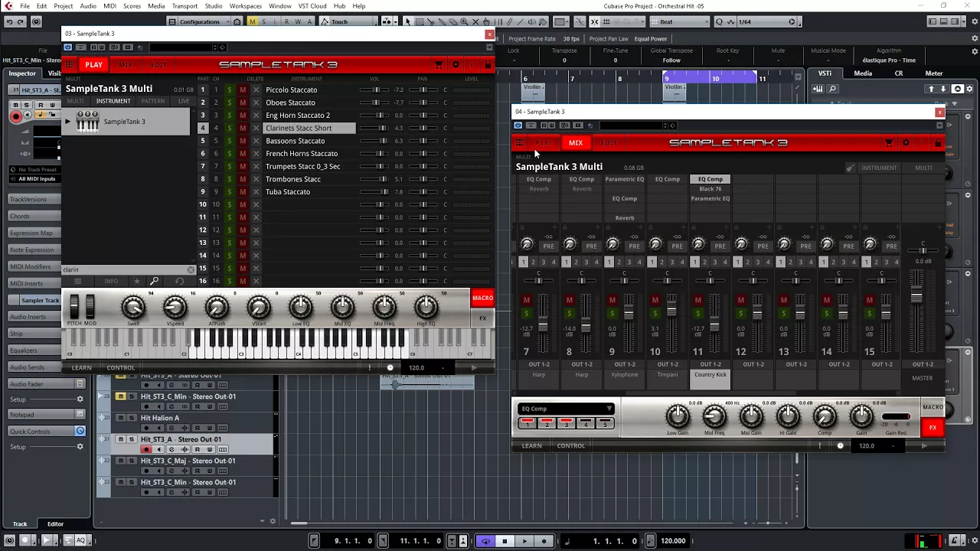Click the play arrow in 04 SampleTank footer
This screenshot has width=980, height=551.
[923, 445]
